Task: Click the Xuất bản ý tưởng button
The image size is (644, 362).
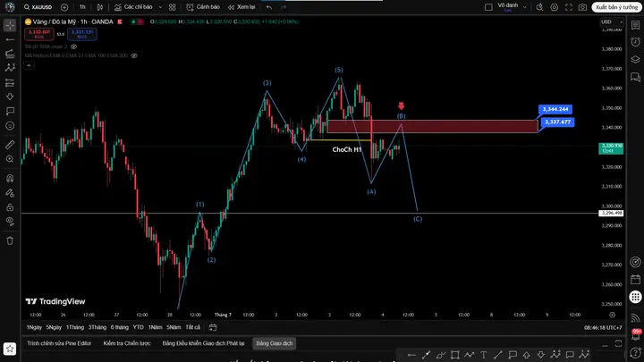Action: click(x=616, y=7)
